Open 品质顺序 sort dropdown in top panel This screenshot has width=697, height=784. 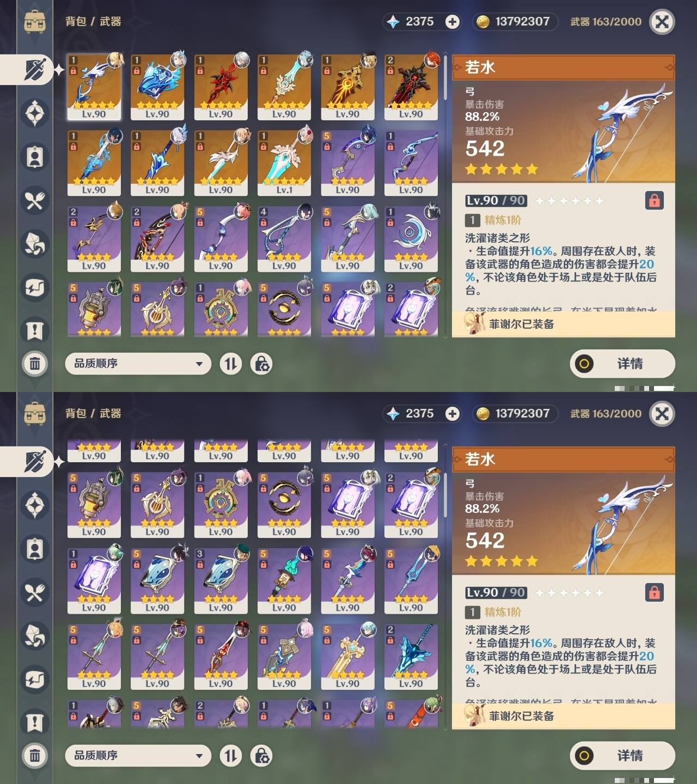click(138, 363)
